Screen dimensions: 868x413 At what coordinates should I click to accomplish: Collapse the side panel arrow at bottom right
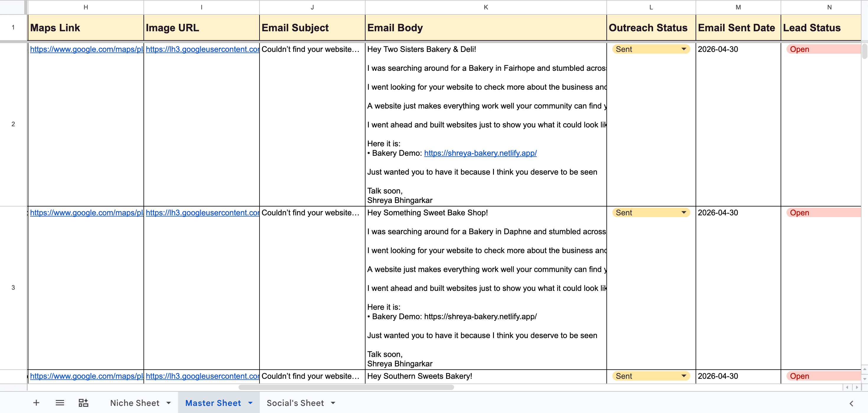(851, 403)
